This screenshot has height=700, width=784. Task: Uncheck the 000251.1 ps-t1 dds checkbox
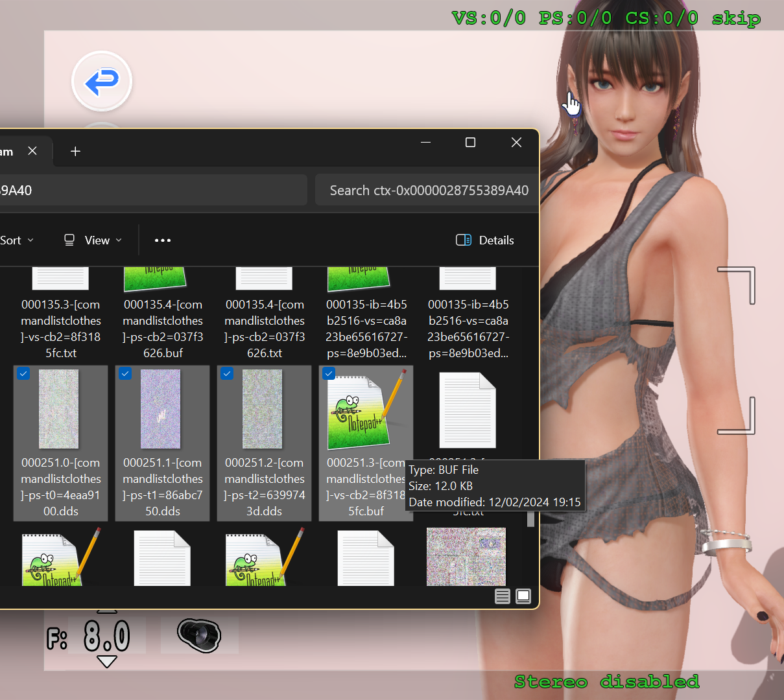point(125,373)
